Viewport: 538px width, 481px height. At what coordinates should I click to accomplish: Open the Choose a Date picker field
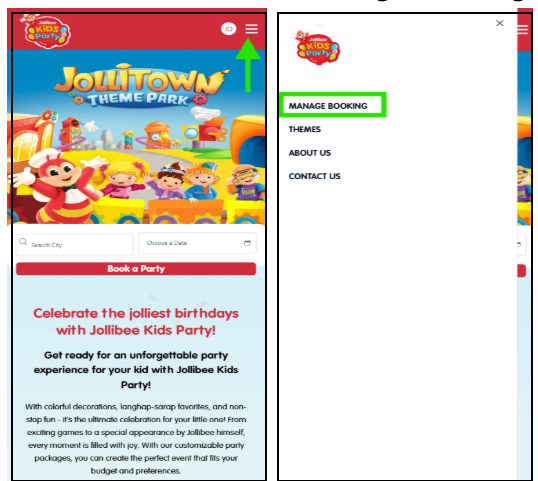[x=197, y=243]
